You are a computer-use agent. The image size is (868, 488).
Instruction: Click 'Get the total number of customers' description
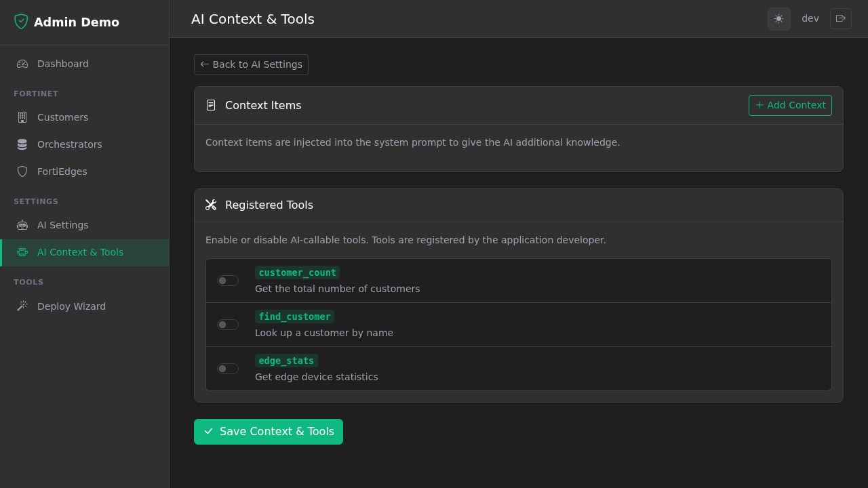337,289
